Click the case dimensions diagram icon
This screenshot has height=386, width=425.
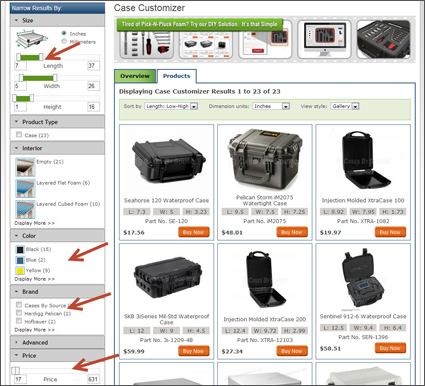(31, 38)
